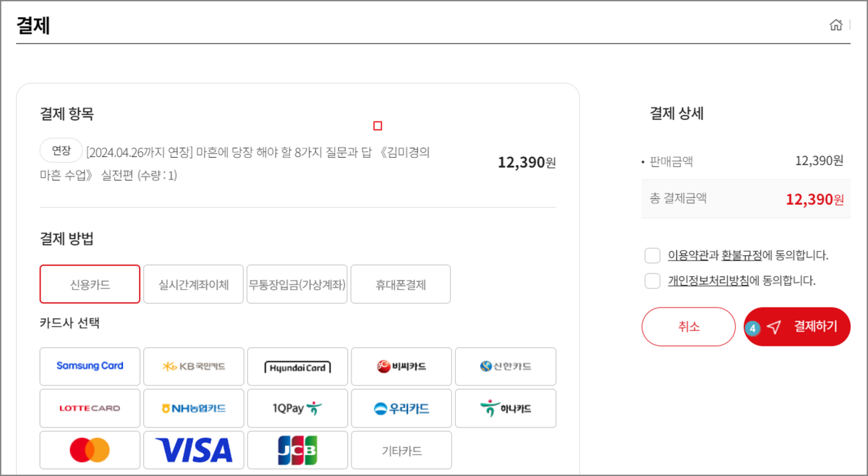Switch to 실시간계좌이체 payment method

point(194,284)
